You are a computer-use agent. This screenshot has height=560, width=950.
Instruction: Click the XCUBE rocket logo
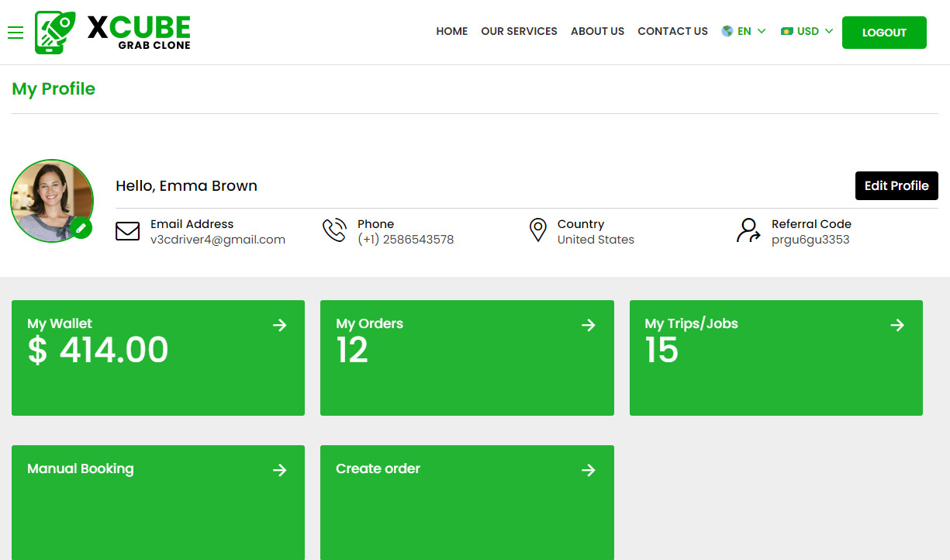pos(55,33)
